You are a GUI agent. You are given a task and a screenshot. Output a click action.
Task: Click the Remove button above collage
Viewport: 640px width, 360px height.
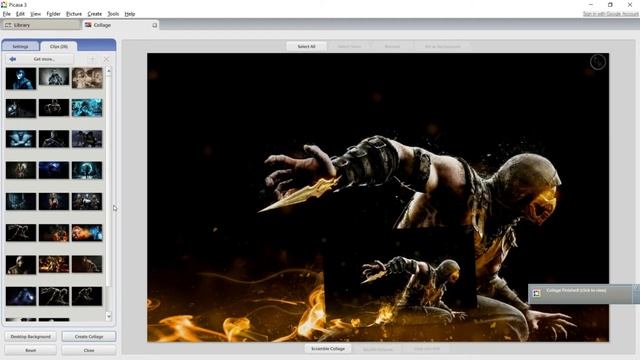(x=392, y=47)
